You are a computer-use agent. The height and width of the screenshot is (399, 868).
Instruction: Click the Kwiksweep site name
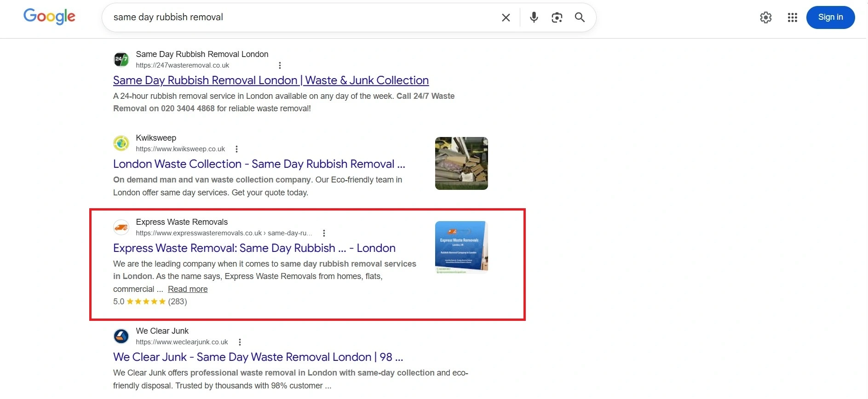156,138
